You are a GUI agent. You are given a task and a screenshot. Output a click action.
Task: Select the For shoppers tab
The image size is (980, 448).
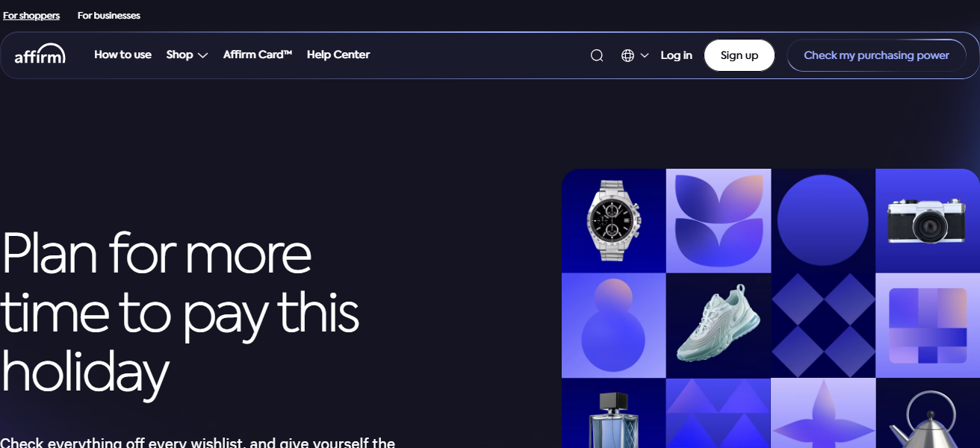(31, 16)
